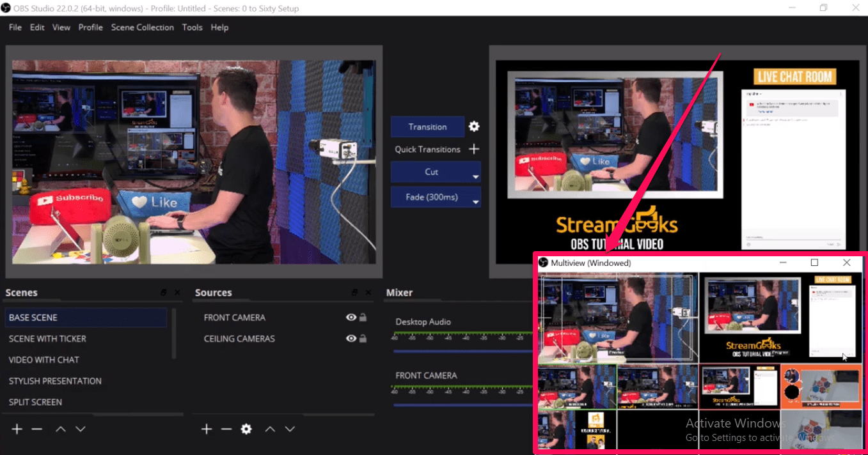The image size is (868, 455).
Task: Trigger the Transition button
Action: (427, 127)
